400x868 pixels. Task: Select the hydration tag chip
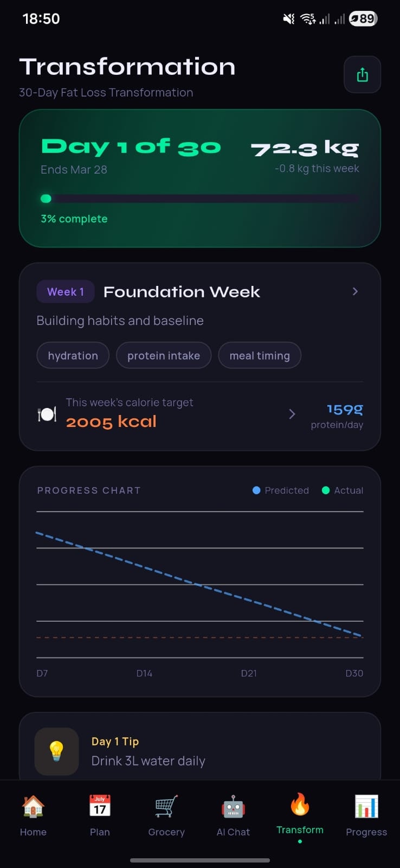pos(73,356)
